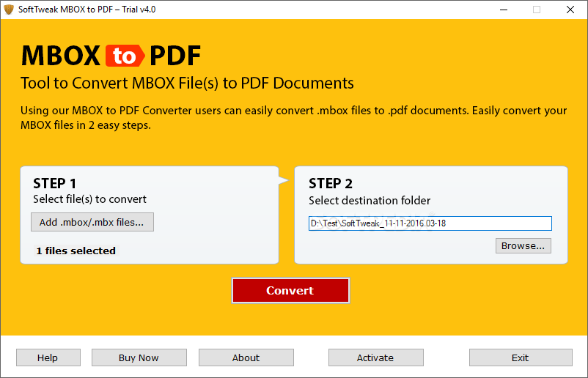Click the Buy Now button
Image resolution: width=588 pixels, height=378 pixels.
(x=139, y=357)
